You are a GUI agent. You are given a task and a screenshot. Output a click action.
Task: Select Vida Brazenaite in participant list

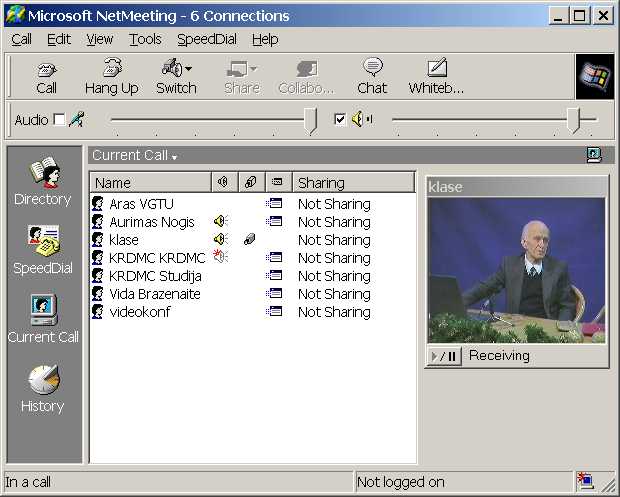(155, 294)
